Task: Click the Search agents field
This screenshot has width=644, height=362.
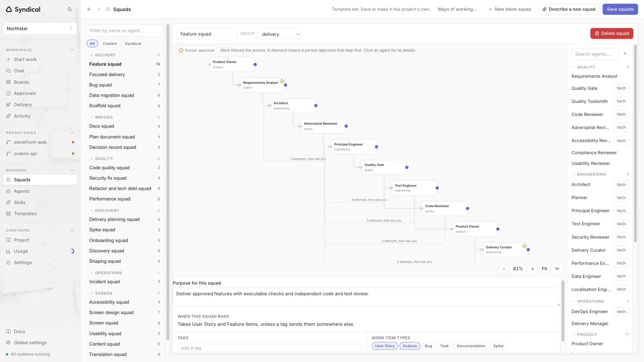Action: [x=595, y=54]
